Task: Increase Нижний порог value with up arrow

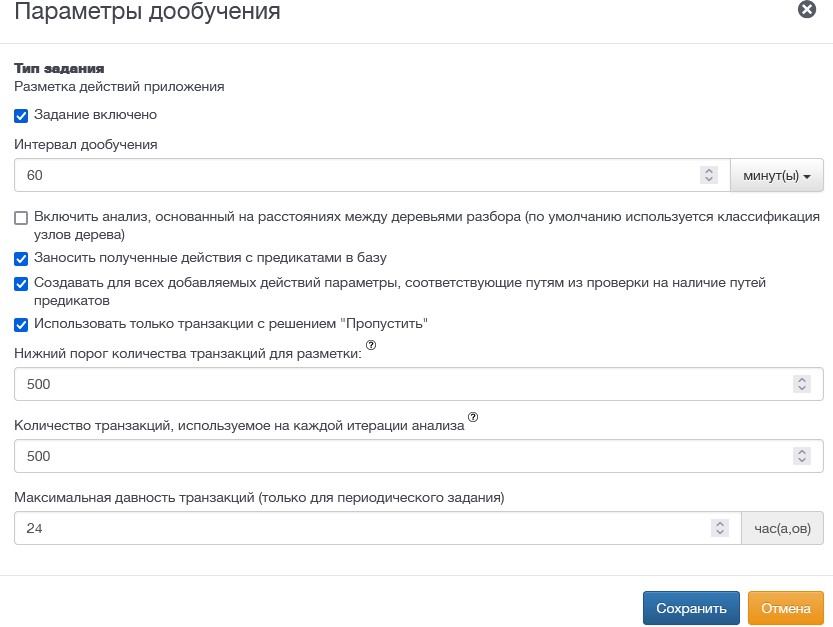Action: (802, 379)
